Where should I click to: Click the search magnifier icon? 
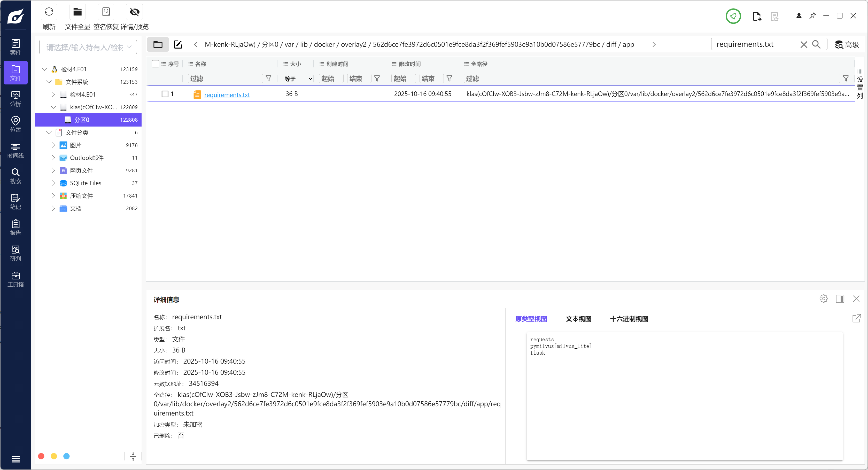point(816,44)
